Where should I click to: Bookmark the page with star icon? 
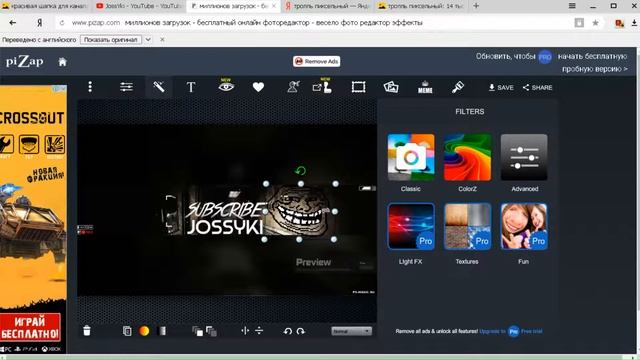coord(595,23)
